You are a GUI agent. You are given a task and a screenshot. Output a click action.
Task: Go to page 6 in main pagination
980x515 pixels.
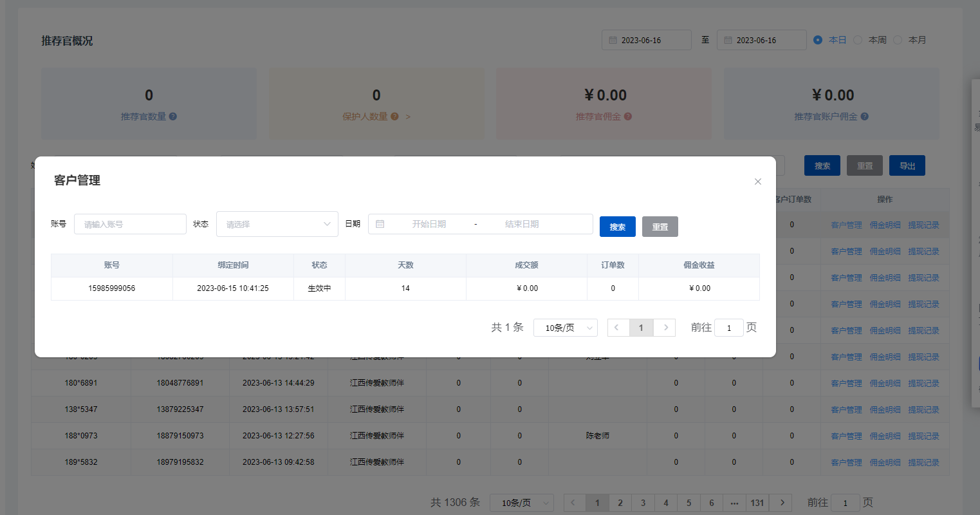click(x=712, y=503)
